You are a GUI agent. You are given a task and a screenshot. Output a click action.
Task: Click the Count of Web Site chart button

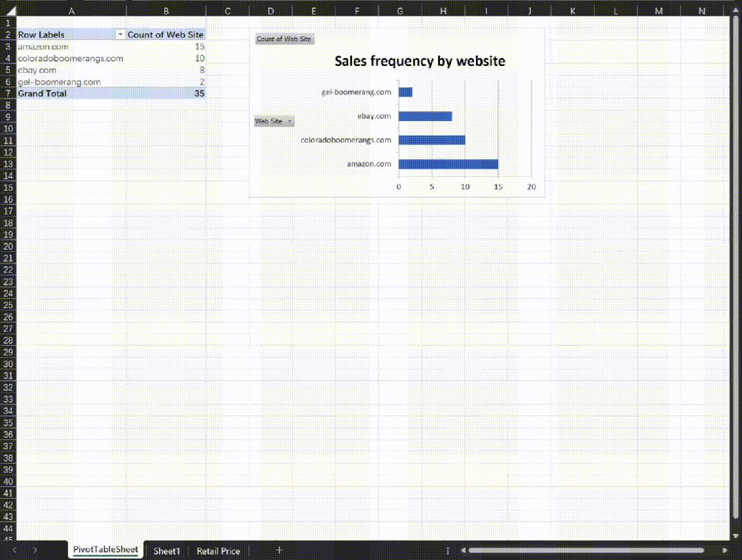(x=284, y=39)
